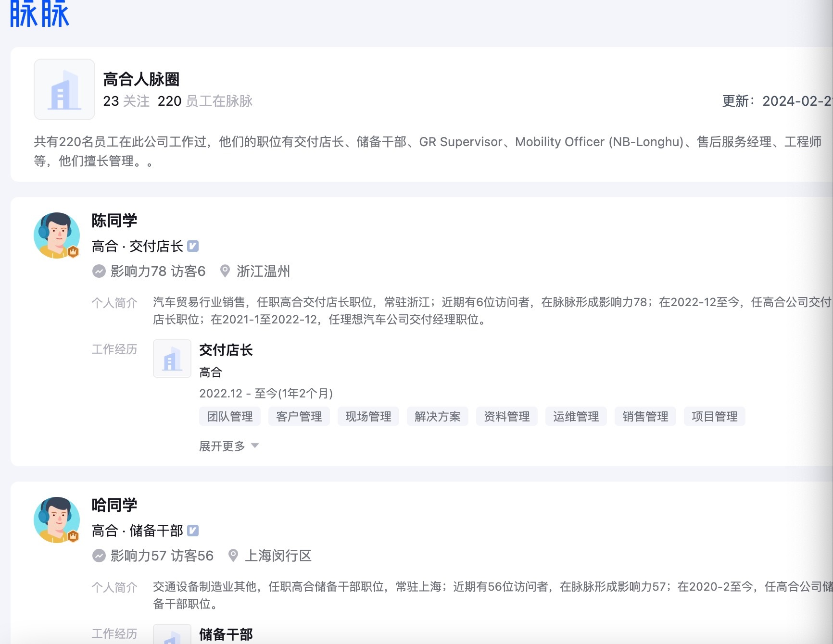Open the 高合人脉圈 company building logo

point(64,89)
